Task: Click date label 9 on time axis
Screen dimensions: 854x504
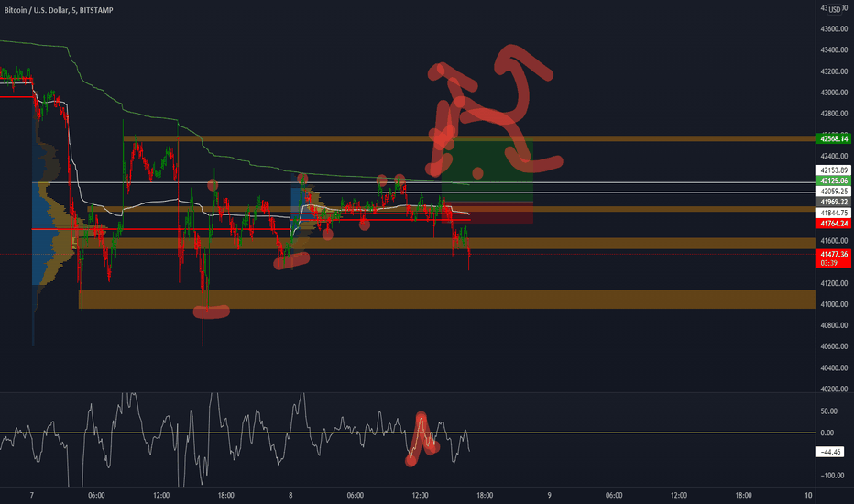Action: pos(549,495)
